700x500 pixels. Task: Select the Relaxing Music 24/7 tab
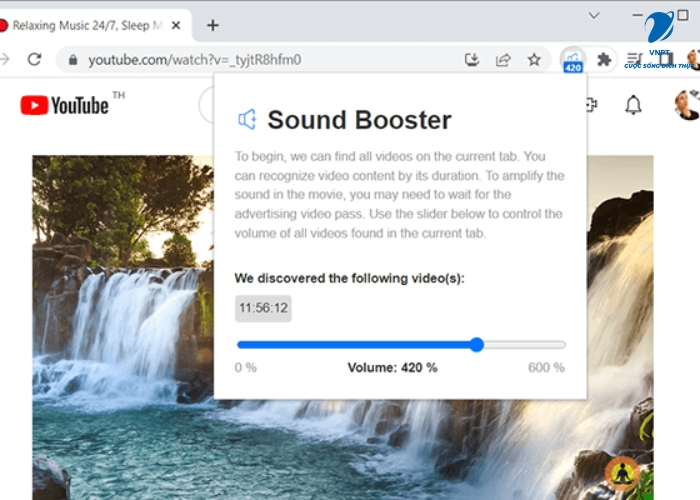coord(87,25)
